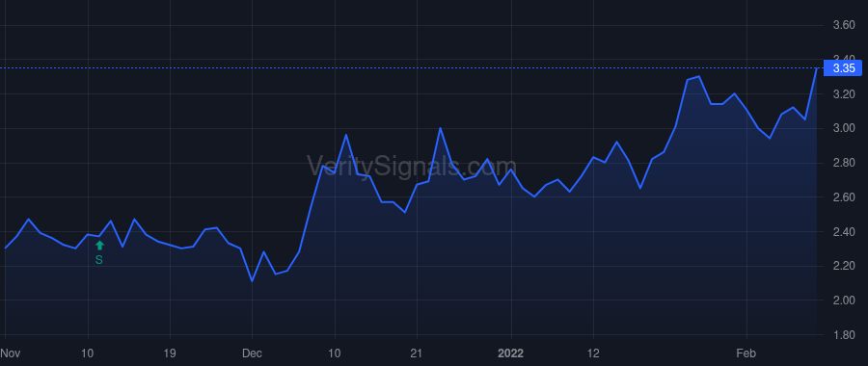Click the S label under the signal arrow
This screenshot has height=366, width=868.
[99, 259]
